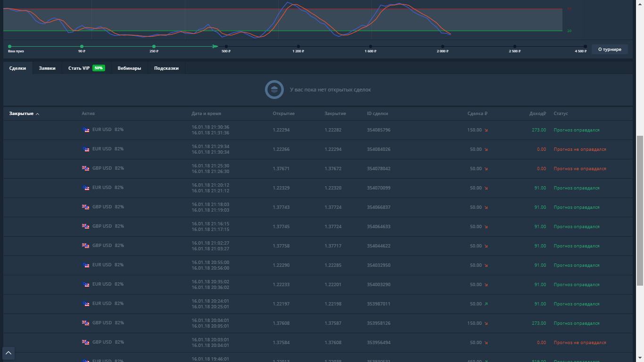This screenshot has width=644, height=362.
Task: Click the Ваш приз progress marker
Action: click(9, 46)
